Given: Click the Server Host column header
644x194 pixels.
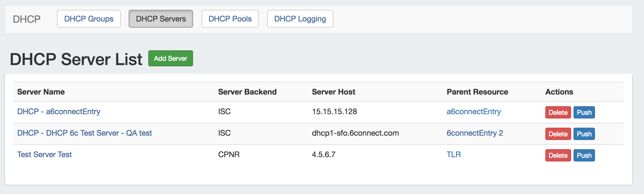Looking at the screenshot, I should [x=333, y=92].
